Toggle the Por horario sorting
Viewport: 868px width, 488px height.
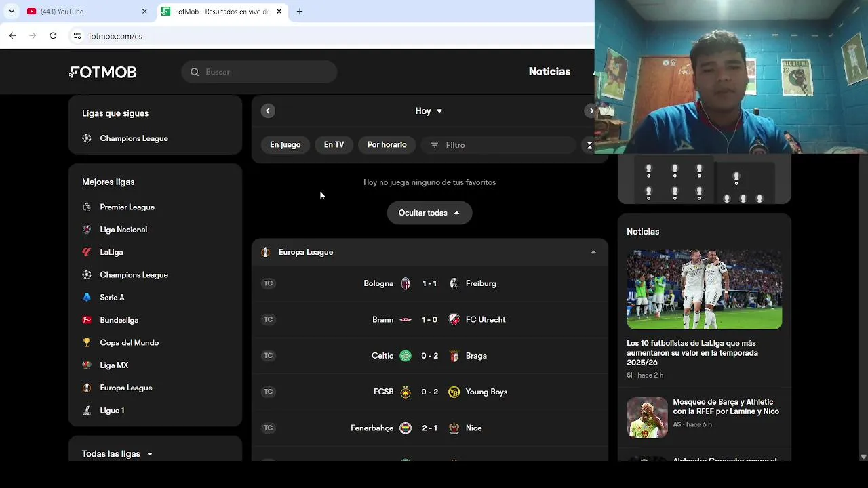point(387,145)
